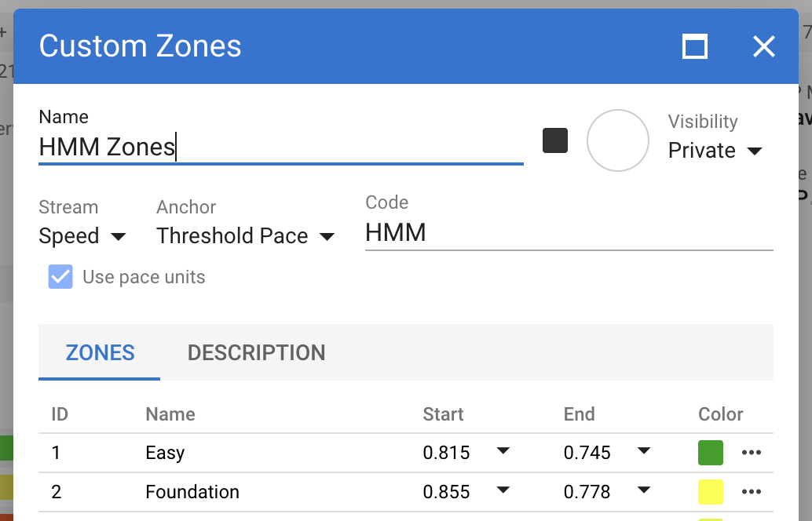812x521 pixels.
Task: Click the empty circular icon placeholder
Action: (618, 140)
